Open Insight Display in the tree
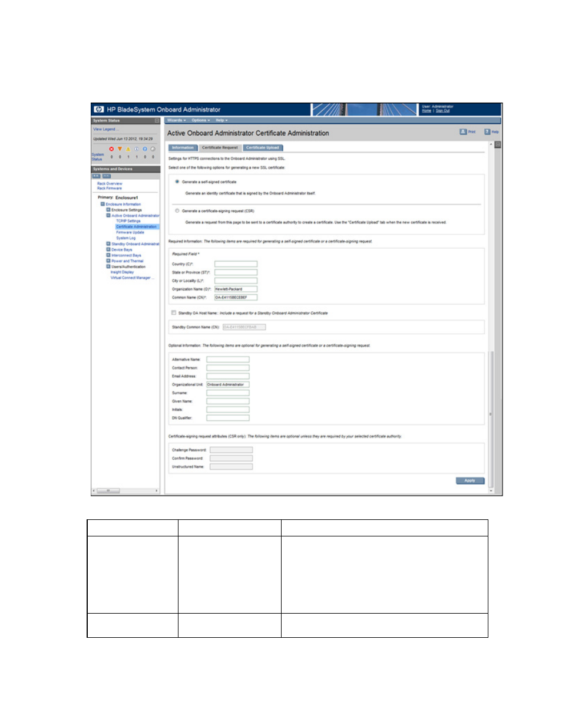 point(123,272)
